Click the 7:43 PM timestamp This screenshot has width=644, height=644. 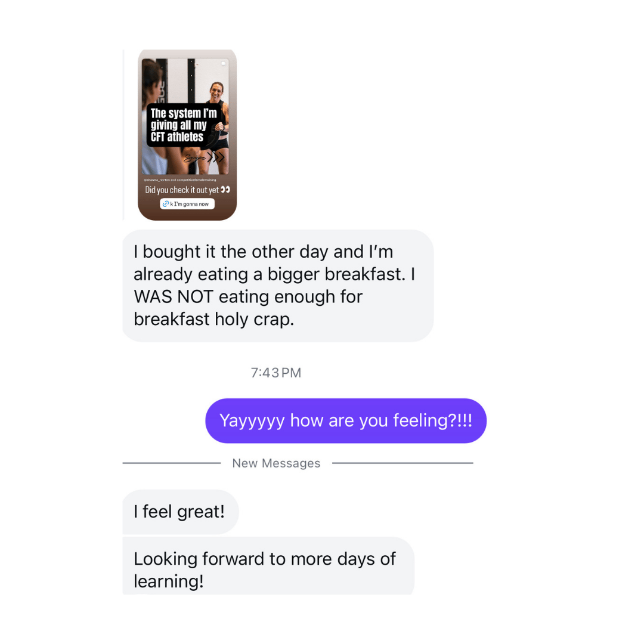[x=276, y=373]
